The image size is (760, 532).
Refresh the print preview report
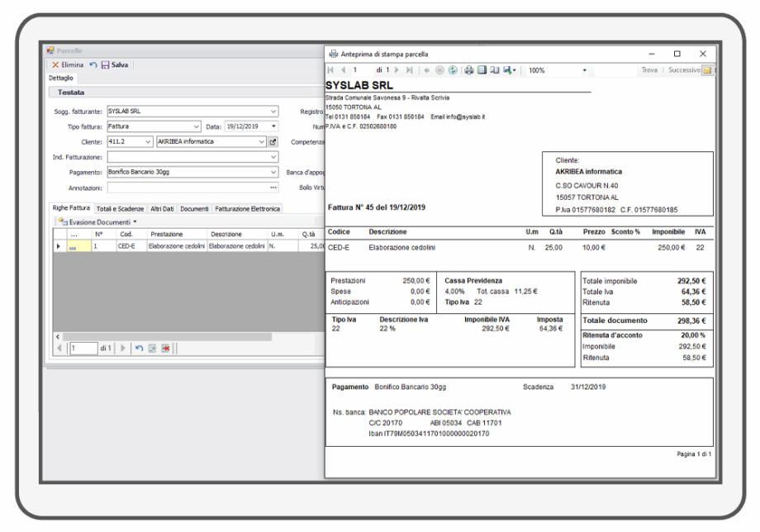[x=453, y=70]
